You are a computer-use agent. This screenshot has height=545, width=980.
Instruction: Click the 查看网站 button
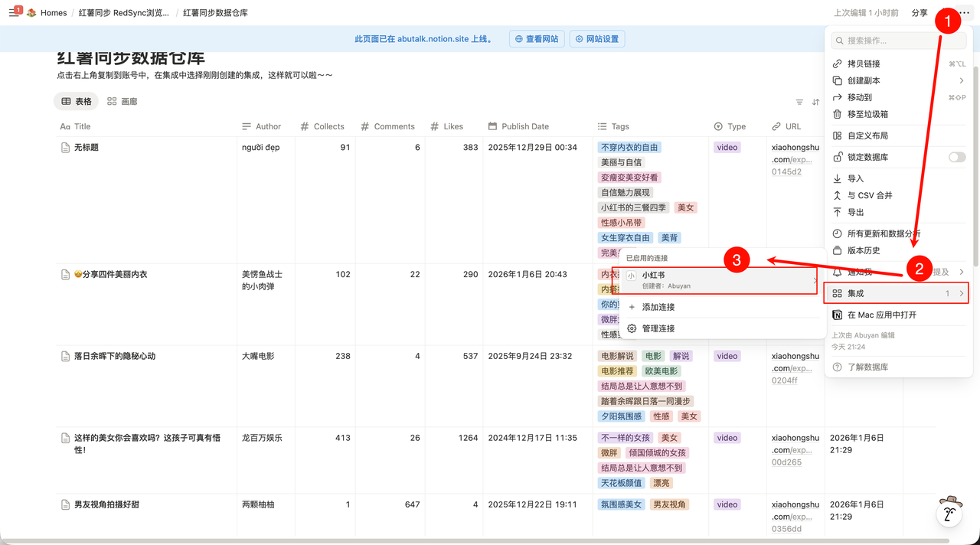tap(536, 39)
